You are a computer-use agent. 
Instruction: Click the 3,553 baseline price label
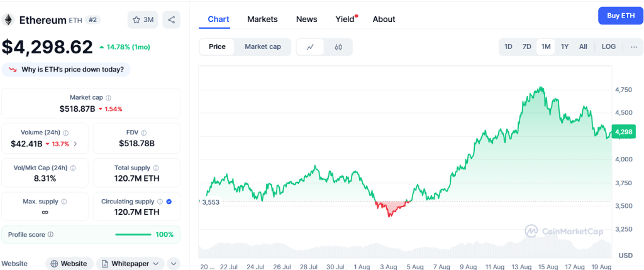(211, 202)
